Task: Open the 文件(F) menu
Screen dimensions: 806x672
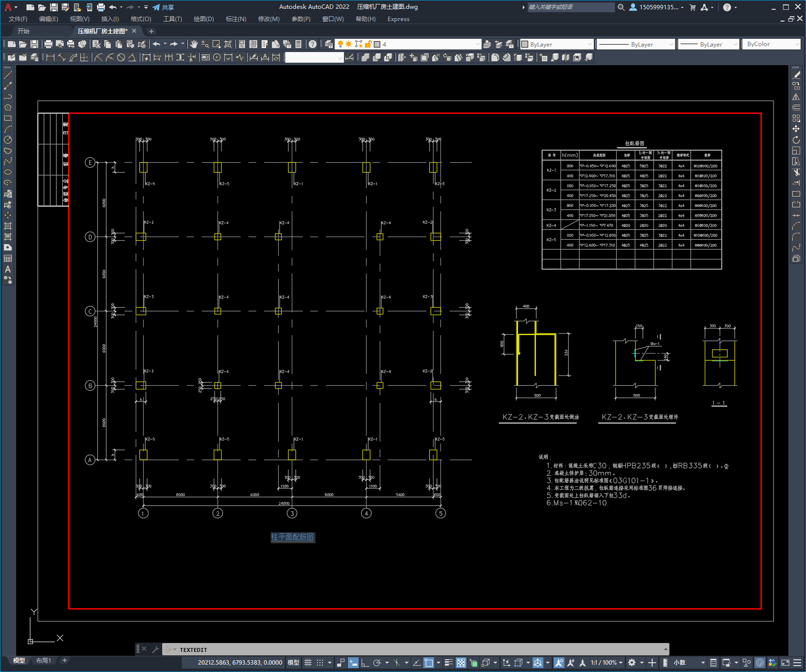Action: tap(18, 19)
